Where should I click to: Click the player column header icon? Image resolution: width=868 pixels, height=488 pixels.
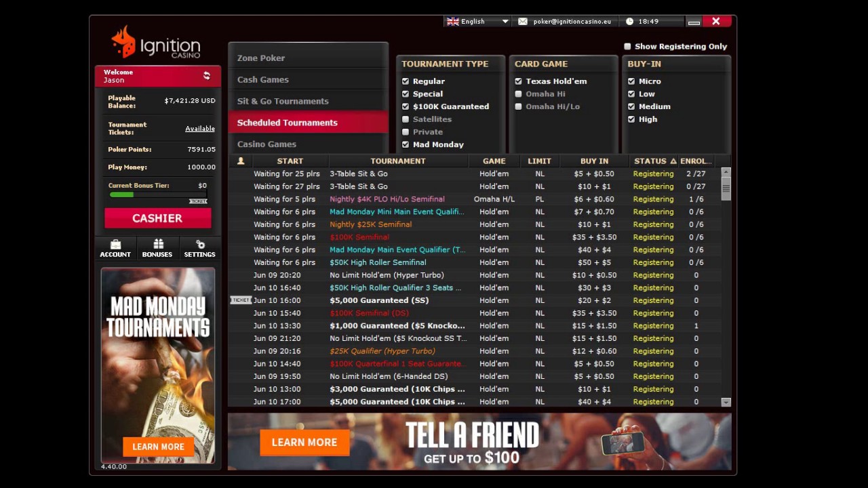[x=240, y=161]
